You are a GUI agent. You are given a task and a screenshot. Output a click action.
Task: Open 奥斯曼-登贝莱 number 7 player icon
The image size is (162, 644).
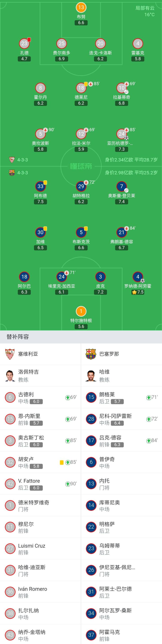[x=121, y=186]
